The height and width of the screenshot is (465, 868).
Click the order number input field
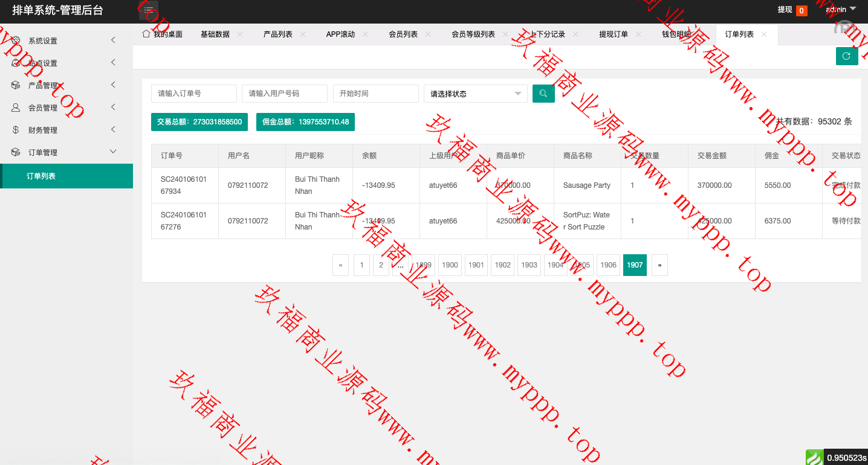point(193,94)
